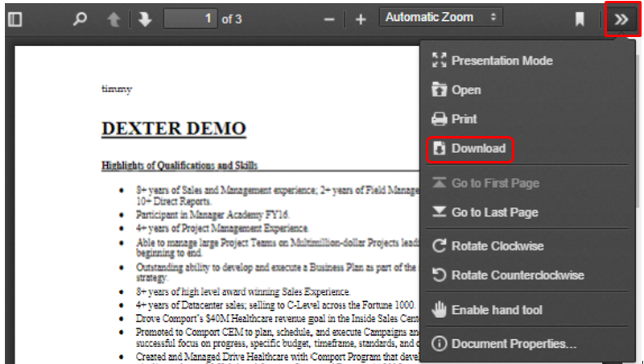644x364 pixels.
Task: Click the page number input field
Action: coord(191,19)
